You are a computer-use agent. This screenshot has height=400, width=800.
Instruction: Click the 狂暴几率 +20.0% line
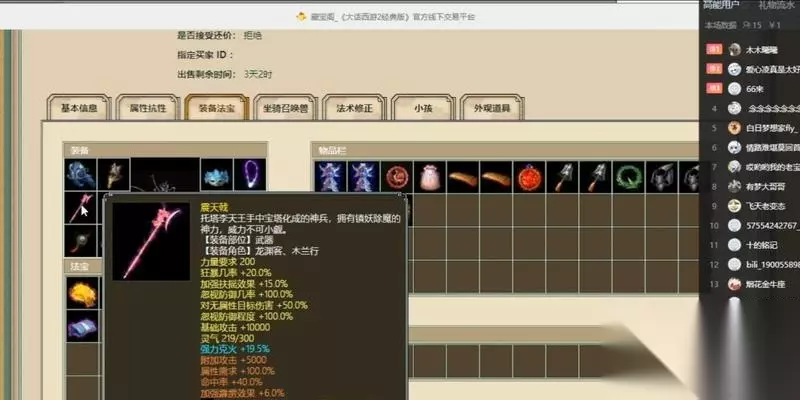[x=236, y=273]
